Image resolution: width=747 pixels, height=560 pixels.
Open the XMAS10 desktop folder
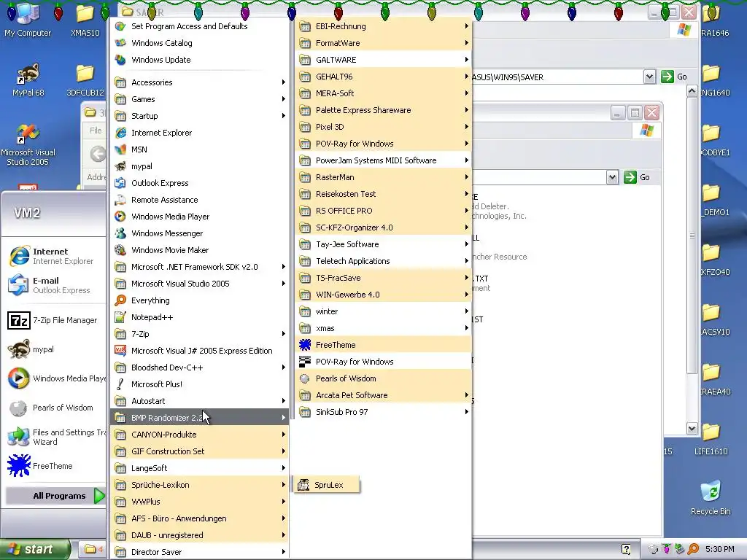click(85, 21)
